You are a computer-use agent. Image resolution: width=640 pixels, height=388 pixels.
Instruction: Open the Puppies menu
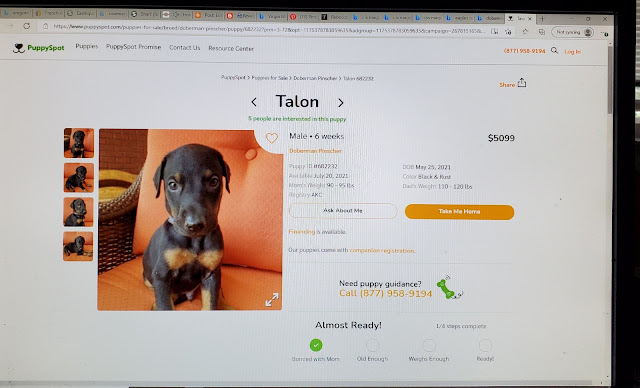pos(87,47)
